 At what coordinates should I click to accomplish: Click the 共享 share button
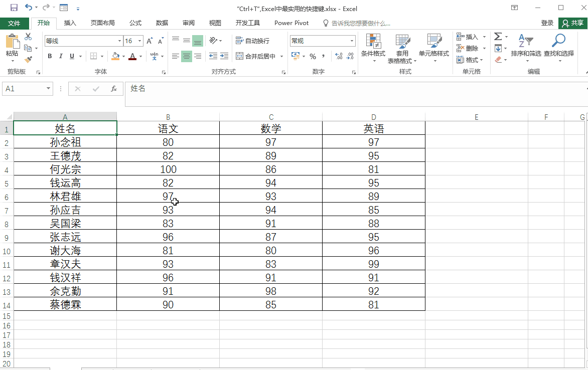point(573,23)
